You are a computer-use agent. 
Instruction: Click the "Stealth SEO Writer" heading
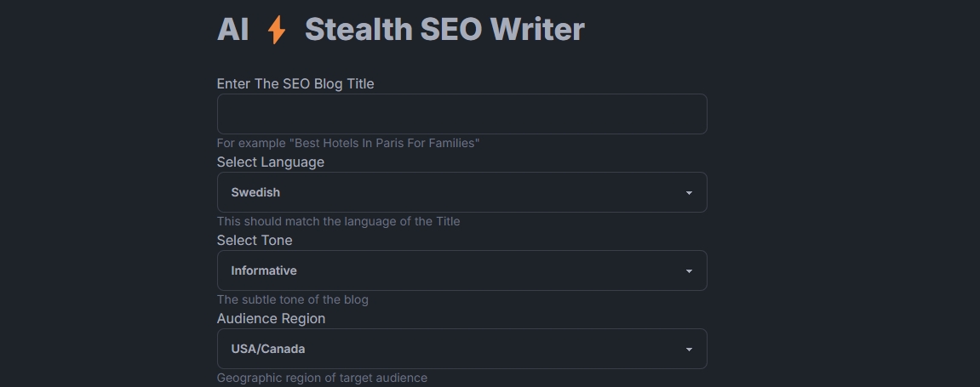444,30
